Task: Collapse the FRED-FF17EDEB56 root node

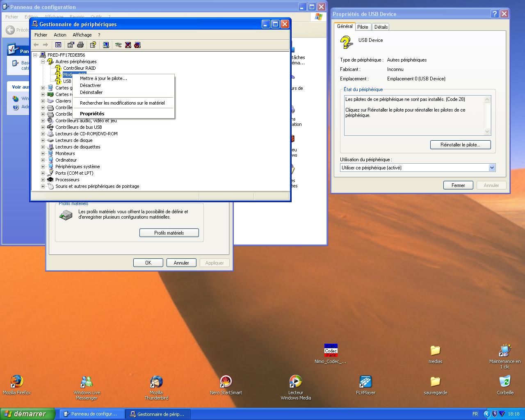Action: pyautogui.click(x=35, y=55)
